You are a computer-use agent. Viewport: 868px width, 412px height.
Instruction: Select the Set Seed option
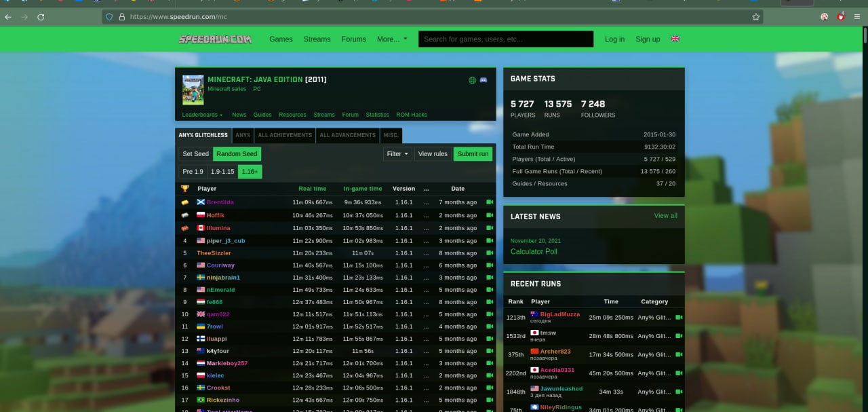[x=196, y=154]
